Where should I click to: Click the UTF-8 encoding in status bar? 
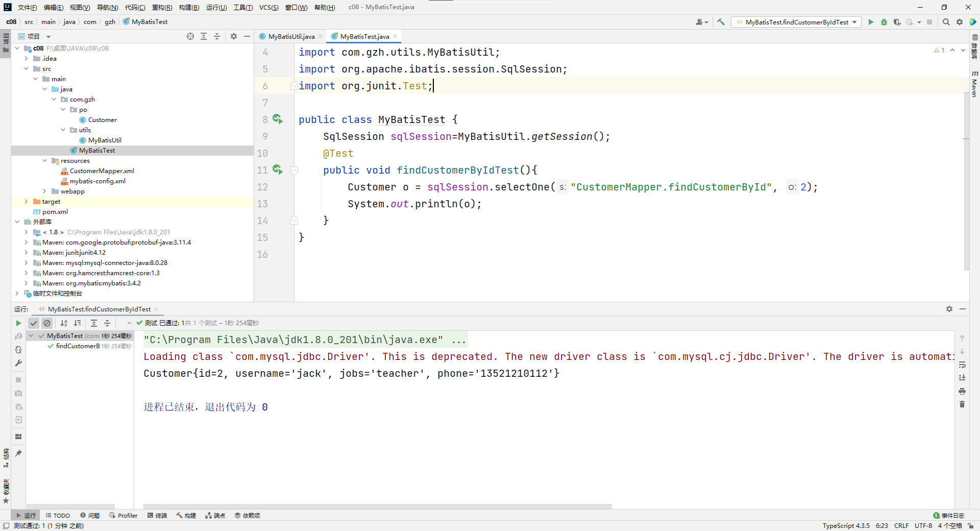(x=923, y=525)
